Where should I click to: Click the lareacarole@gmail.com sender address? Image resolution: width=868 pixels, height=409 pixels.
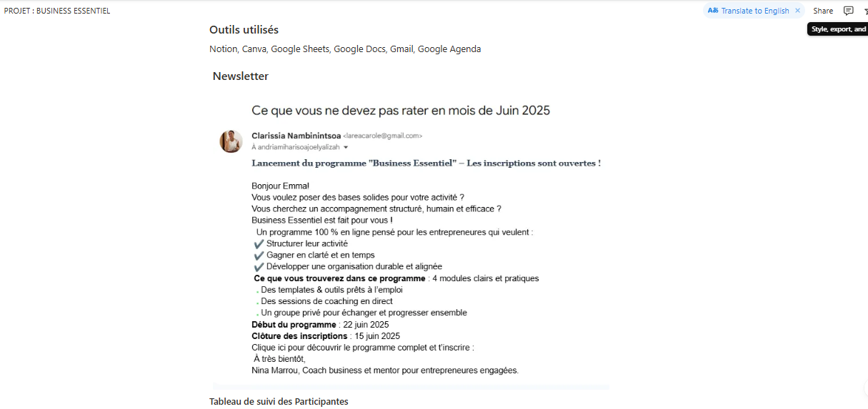pos(382,136)
